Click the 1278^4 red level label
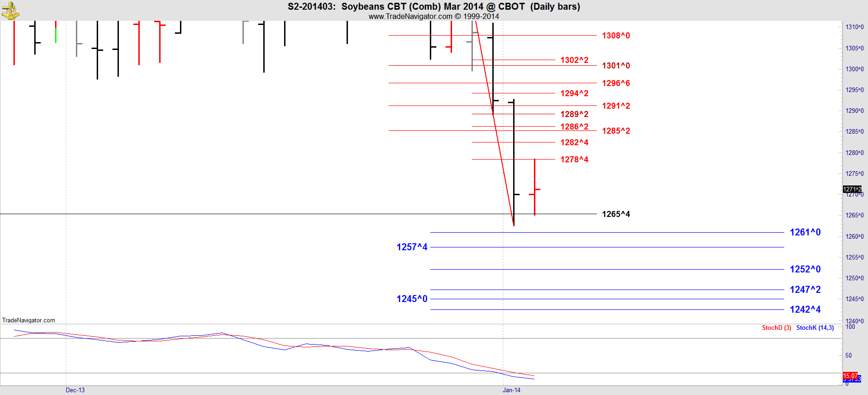Screen dimensions: 868x395 [574, 160]
